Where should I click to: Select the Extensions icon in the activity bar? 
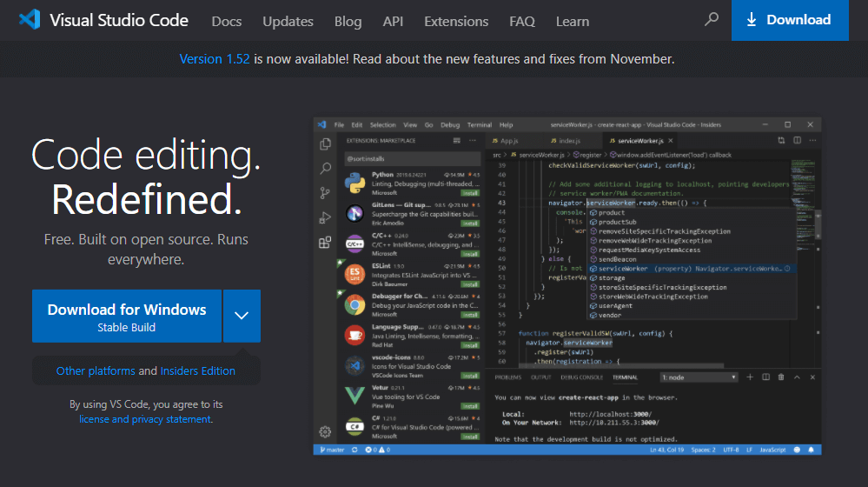325,242
